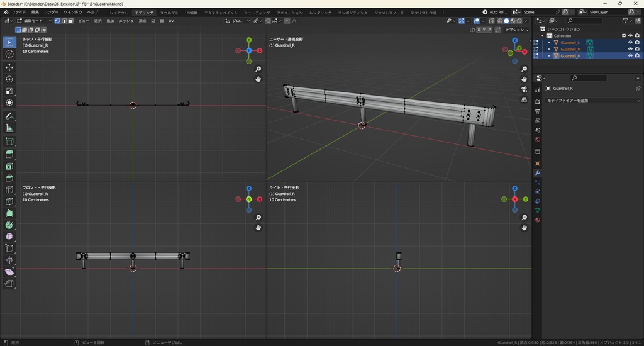Open the モディファイアーを追加 dropdown
The image size is (644, 346).
[592, 101]
